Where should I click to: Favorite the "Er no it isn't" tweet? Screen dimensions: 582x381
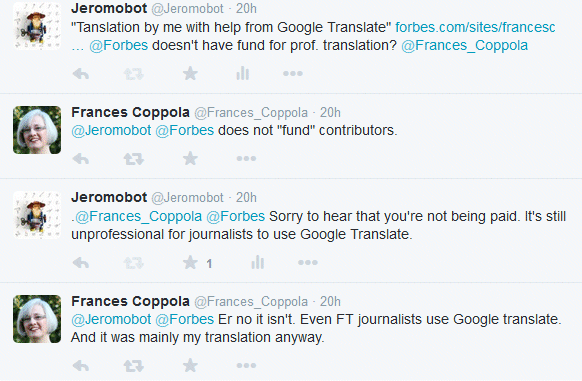[x=190, y=365]
